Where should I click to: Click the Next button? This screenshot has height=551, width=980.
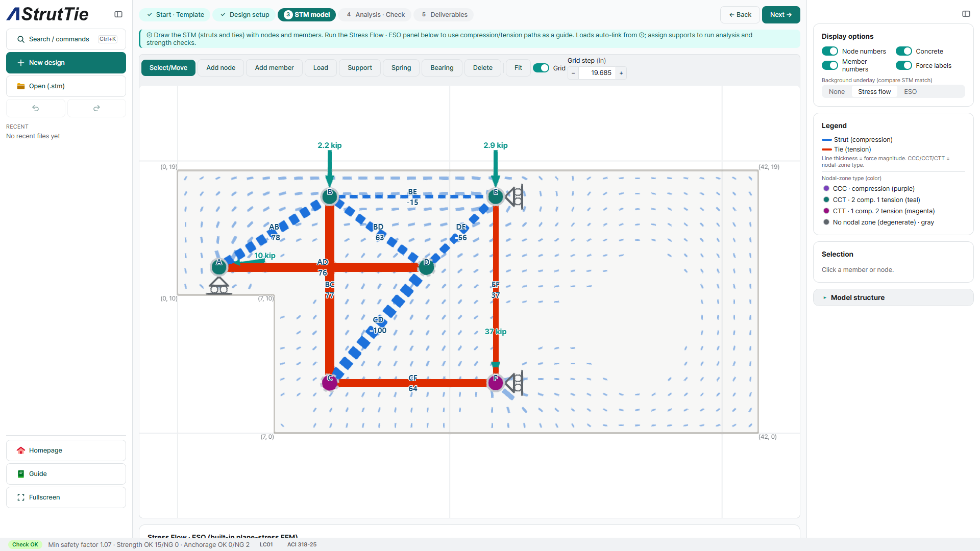click(781, 15)
